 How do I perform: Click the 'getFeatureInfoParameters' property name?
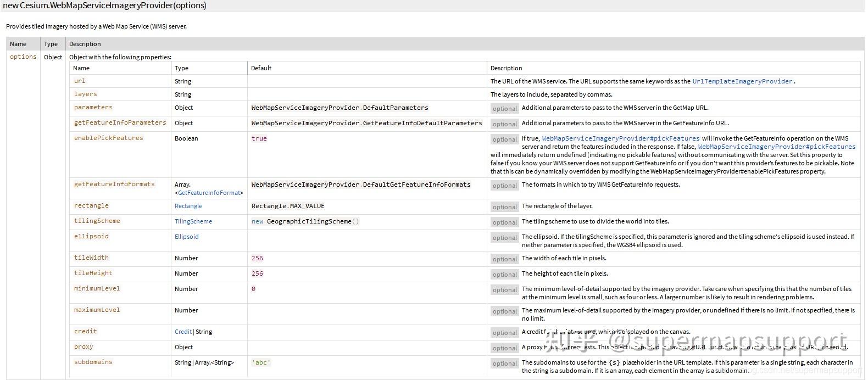(120, 122)
